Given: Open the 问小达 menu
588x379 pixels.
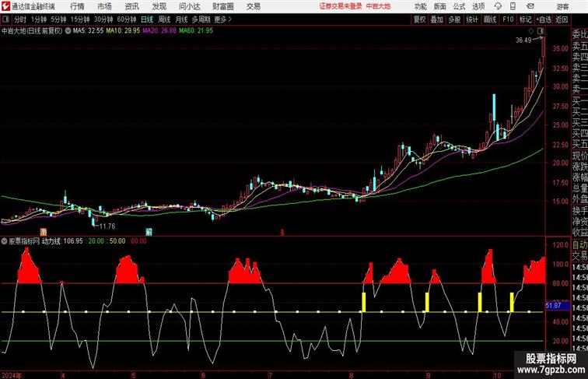Looking at the screenshot, I should [x=190, y=6].
